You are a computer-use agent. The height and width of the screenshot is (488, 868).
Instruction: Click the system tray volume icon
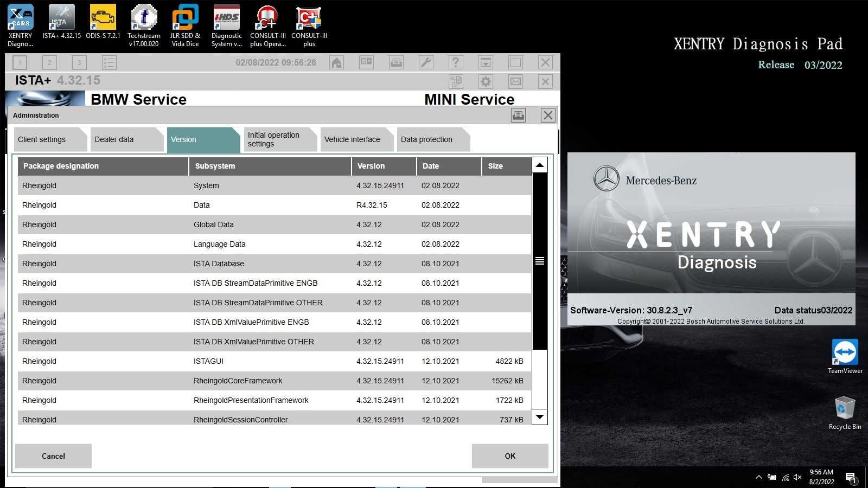click(x=797, y=477)
